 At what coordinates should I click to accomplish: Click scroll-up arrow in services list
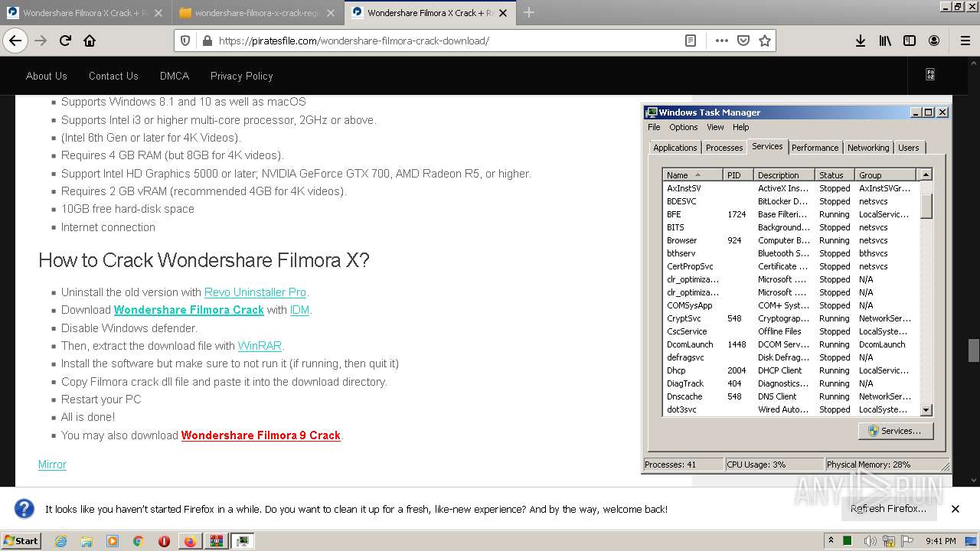(x=926, y=174)
